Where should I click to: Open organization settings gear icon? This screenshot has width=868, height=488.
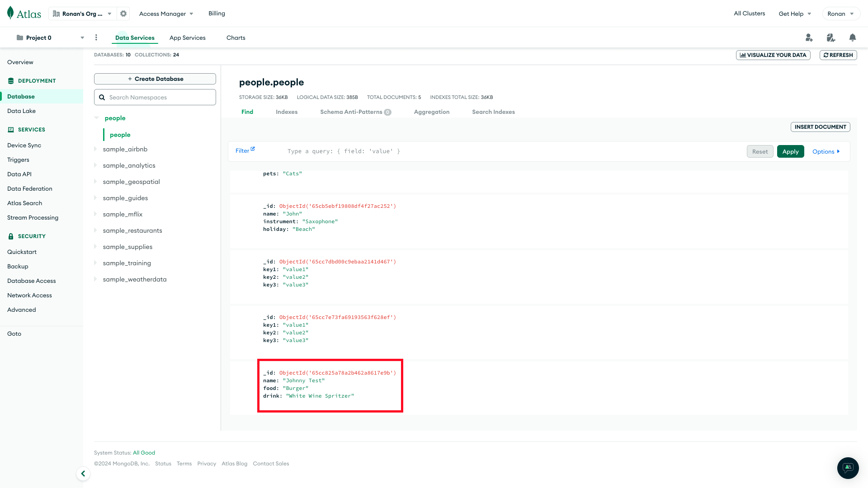pos(123,14)
